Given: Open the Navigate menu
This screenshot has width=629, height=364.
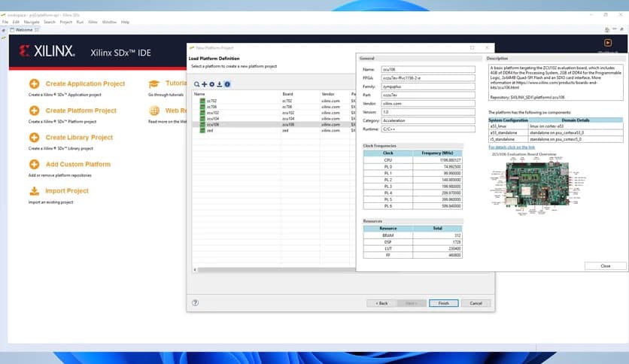Looking at the screenshot, I should [x=32, y=22].
